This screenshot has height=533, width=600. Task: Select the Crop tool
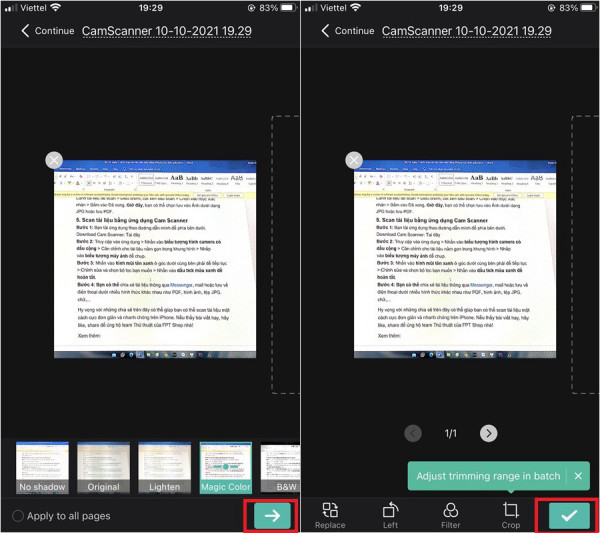[x=511, y=514]
